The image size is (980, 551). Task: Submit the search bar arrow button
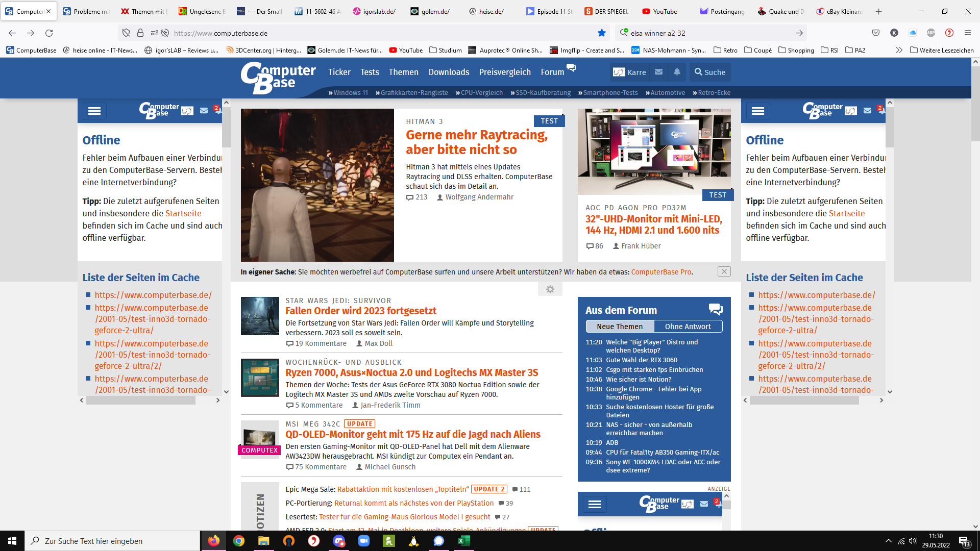[799, 33]
